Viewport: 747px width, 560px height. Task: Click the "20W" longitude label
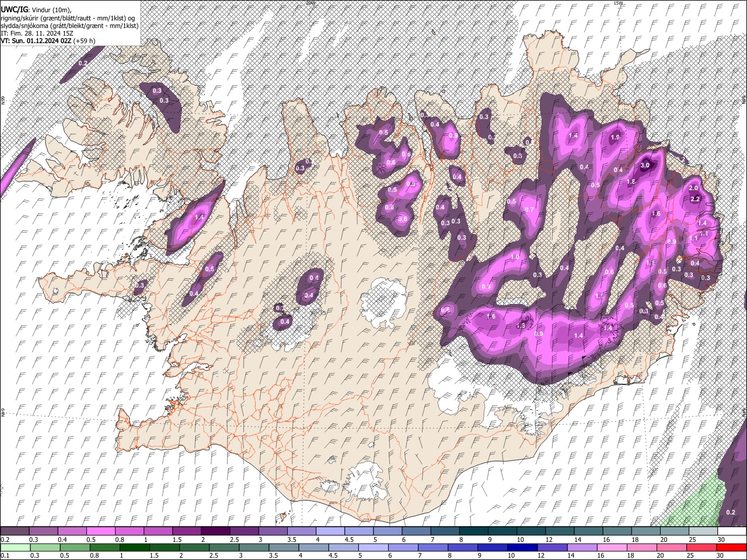tap(310, 3)
